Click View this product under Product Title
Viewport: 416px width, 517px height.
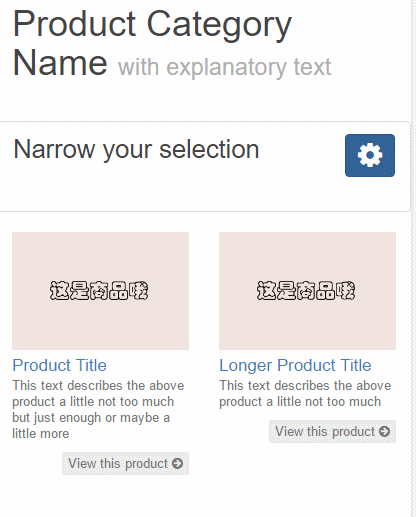point(125,463)
